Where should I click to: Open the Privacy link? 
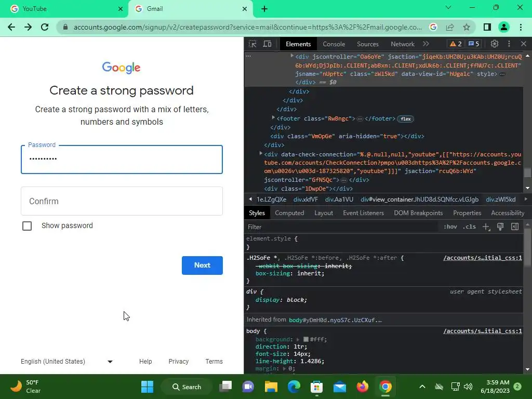point(179,362)
